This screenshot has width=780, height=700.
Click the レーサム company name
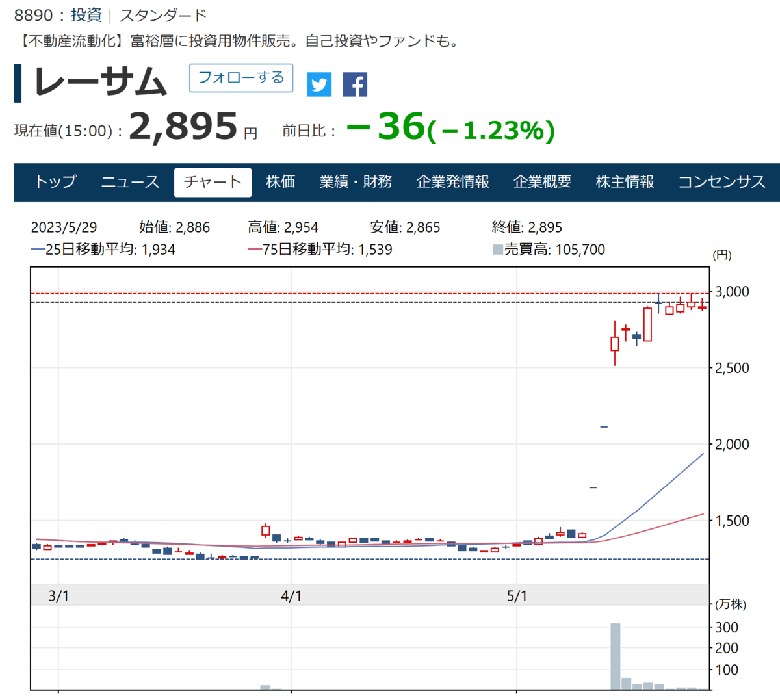click(101, 83)
